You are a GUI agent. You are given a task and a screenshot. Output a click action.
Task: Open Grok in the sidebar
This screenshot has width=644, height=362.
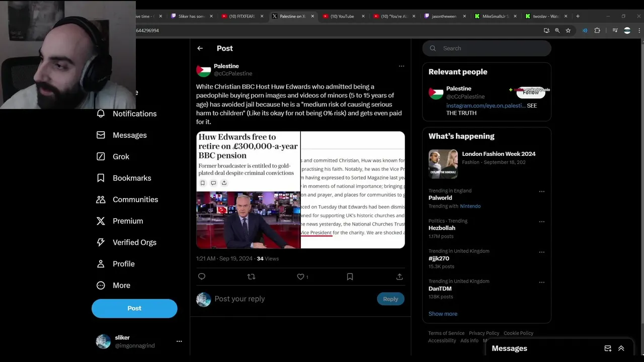pyautogui.click(x=113, y=156)
